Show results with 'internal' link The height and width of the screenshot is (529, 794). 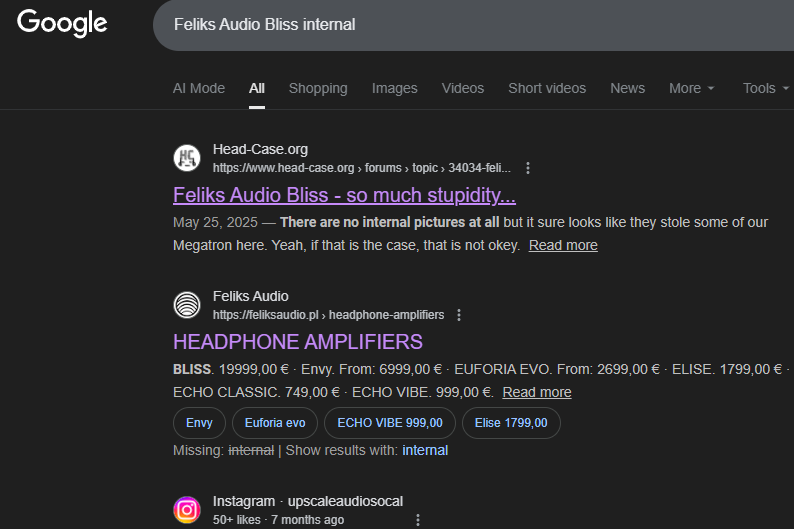tap(425, 450)
